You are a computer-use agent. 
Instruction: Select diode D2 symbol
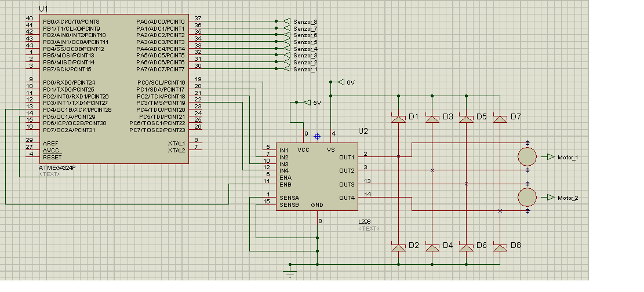click(398, 247)
